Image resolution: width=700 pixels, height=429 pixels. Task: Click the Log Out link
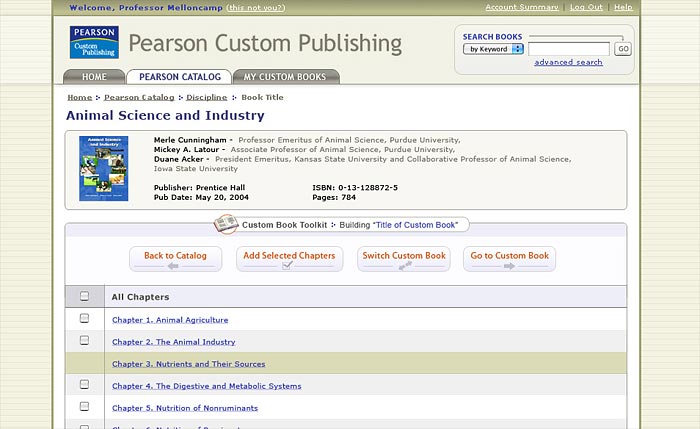[x=586, y=7]
